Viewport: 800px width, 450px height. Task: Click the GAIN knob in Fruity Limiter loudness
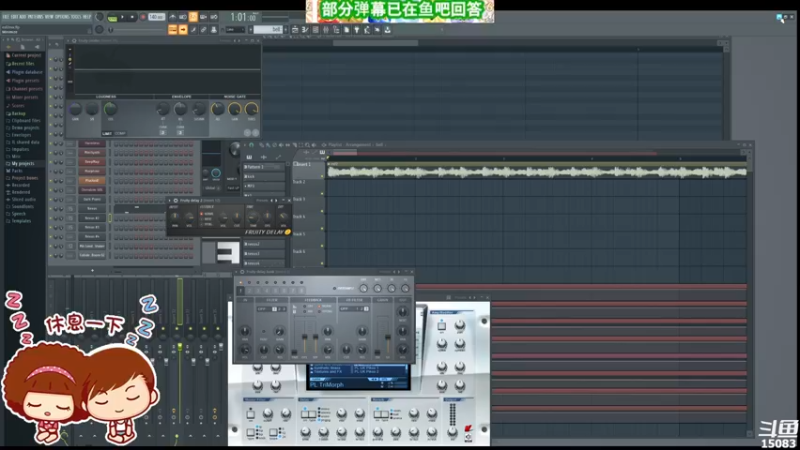(x=75, y=109)
